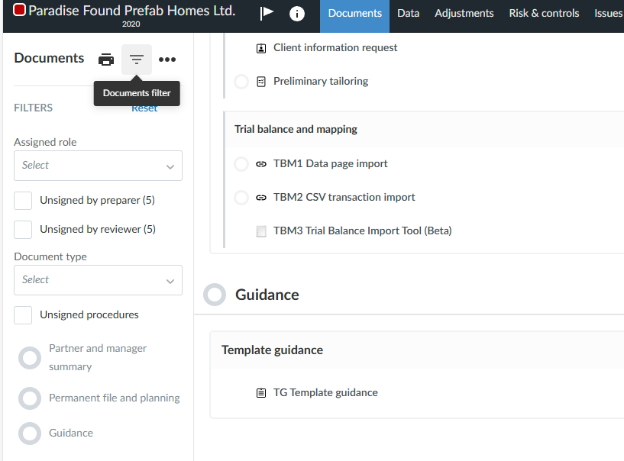The width and height of the screenshot is (624, 461).
Task: Open TBM1 Data page import
Action: click(x=330, y=164)
